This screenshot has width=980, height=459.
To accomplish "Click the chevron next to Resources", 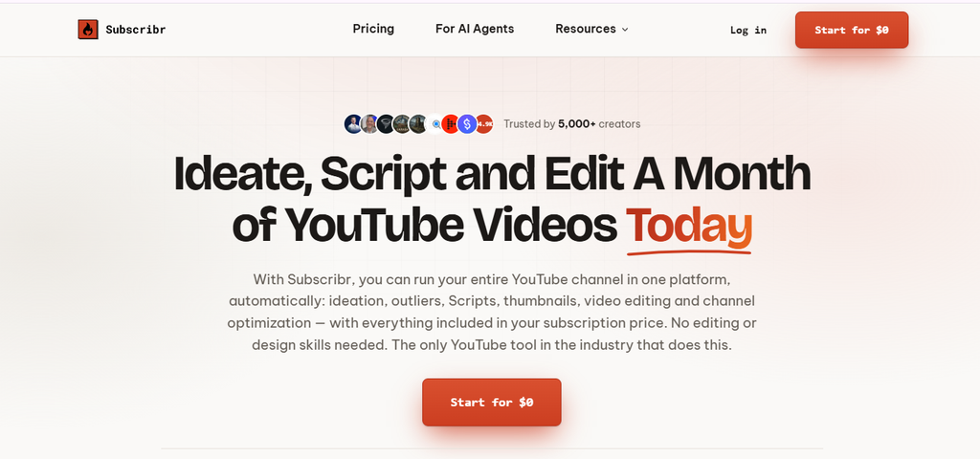I will point(624,30).
